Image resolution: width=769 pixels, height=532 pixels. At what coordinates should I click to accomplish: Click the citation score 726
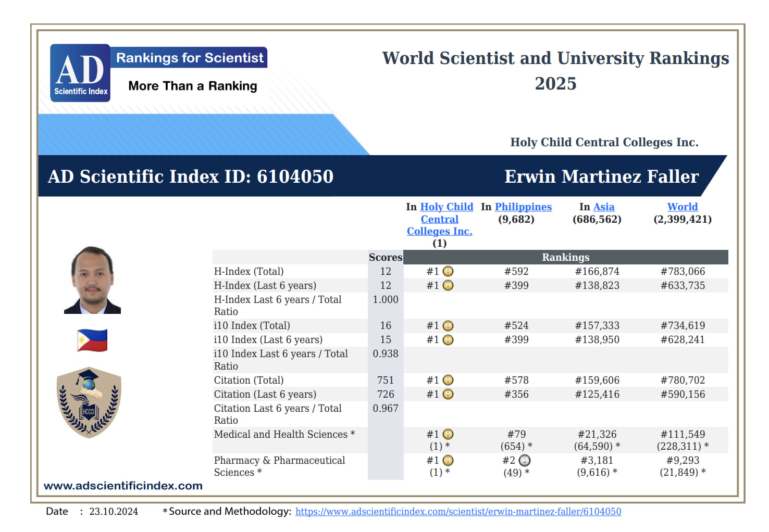click(386, 394)
